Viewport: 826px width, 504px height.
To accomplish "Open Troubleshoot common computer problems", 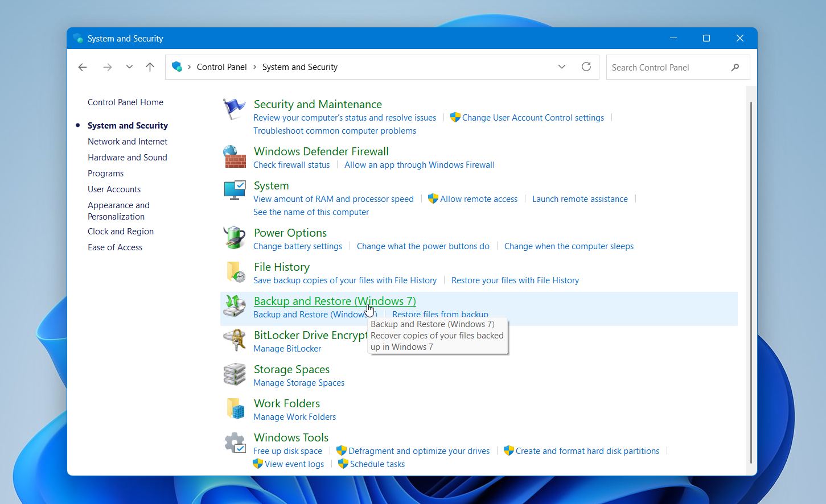I will coord(335,131).
